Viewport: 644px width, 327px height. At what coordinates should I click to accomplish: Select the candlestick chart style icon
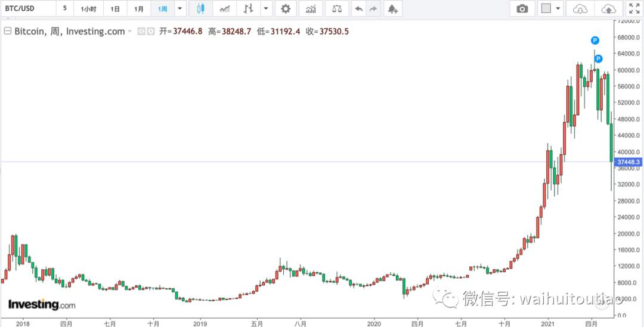200,8
